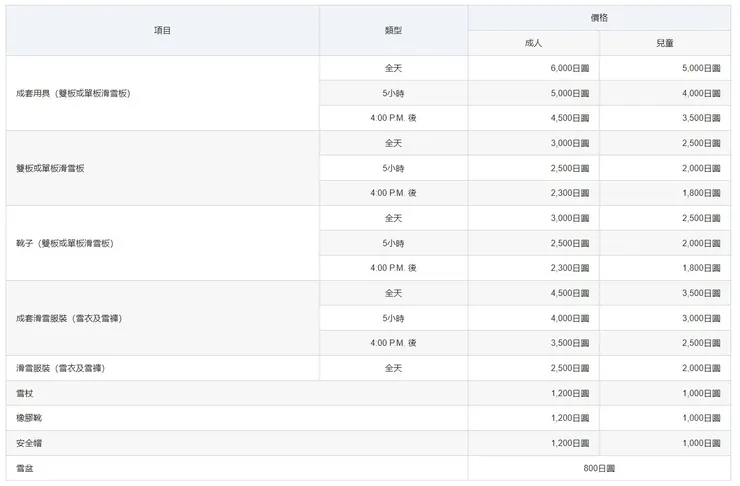Screen dimensions: 740x486
Task: Click the 成套用具（雙板或單板滑雪板）item cell
Action: tap(74, 93)
